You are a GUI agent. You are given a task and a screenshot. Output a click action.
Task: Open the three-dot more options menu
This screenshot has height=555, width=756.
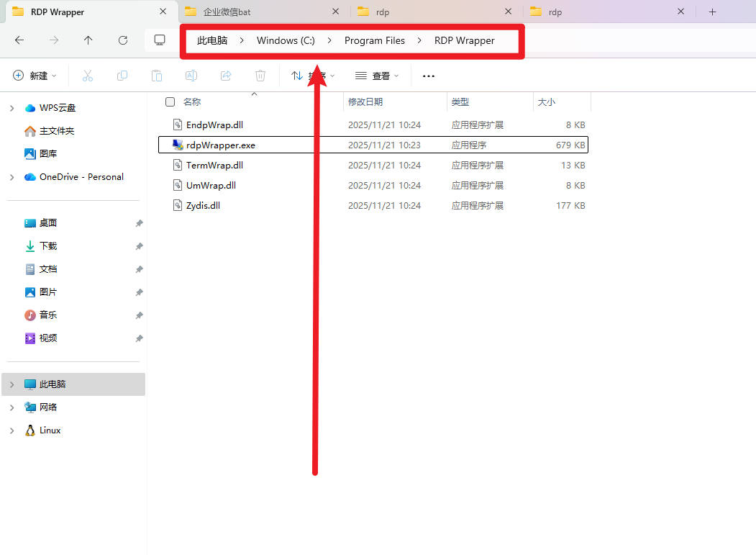point(429,76)
